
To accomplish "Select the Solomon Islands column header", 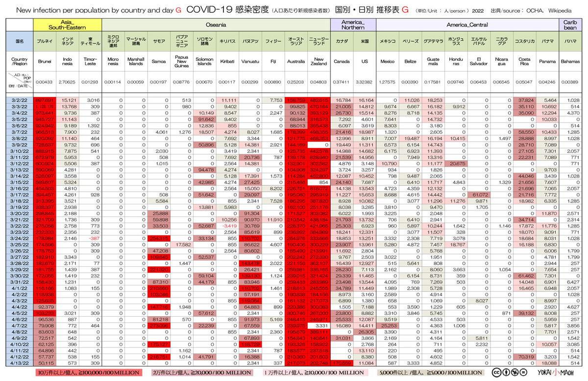I will [204, 62].
